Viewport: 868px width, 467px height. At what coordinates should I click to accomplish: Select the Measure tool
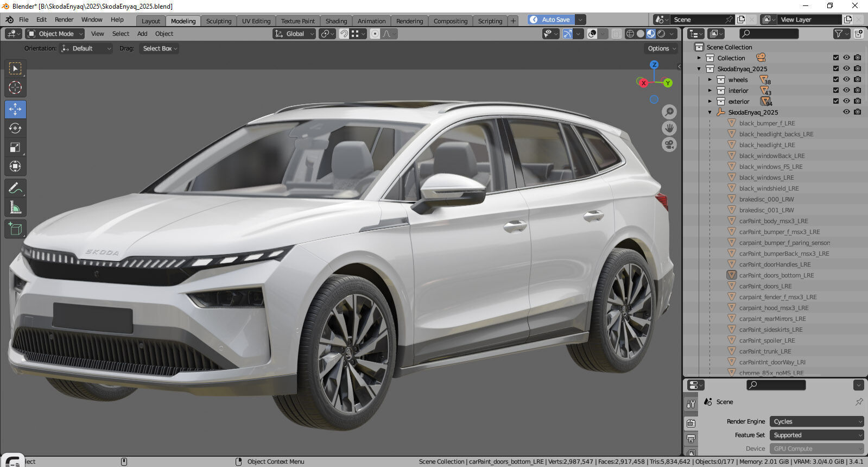tap(15, 207)
